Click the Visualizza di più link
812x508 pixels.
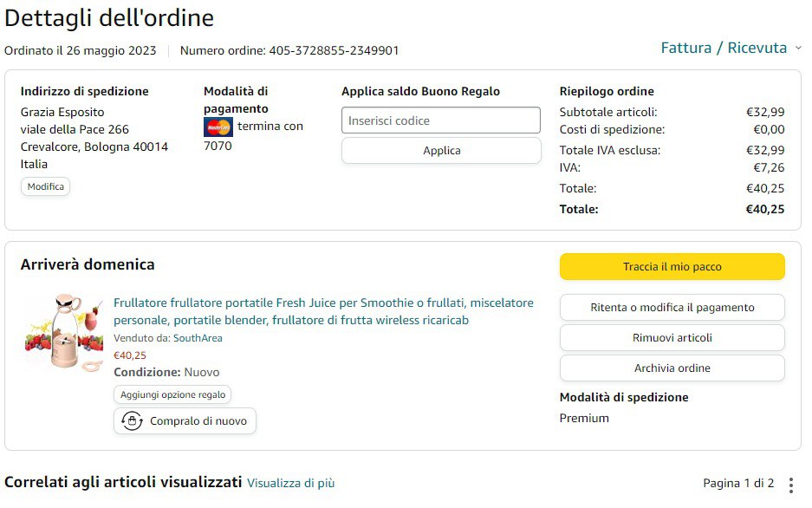coord(290,484)
